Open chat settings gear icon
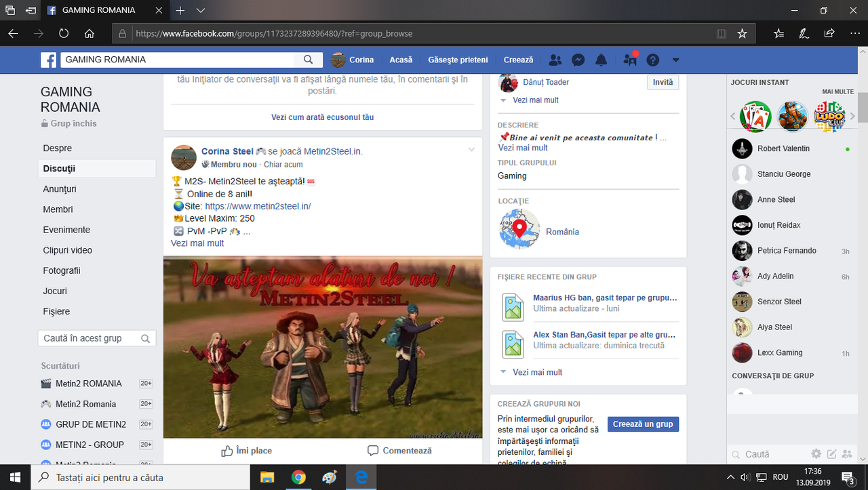The width and height of the screenshot is (868, 490). [816, 454]
